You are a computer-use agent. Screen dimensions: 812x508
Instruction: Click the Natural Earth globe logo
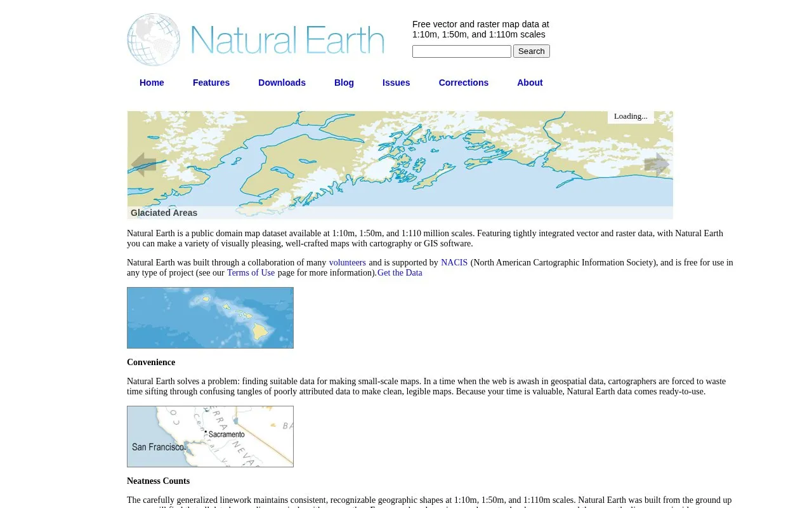point(154,39)
